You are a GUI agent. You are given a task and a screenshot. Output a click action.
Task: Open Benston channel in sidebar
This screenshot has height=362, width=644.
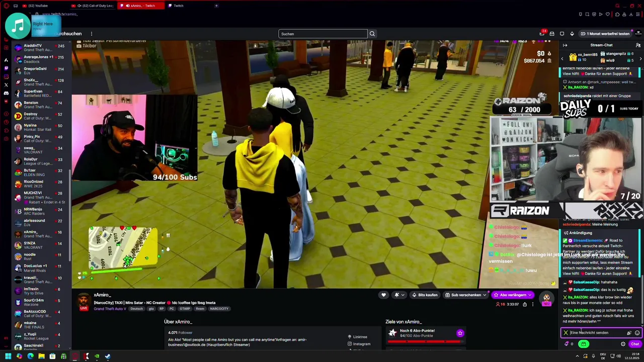click(x=41, y=105)
